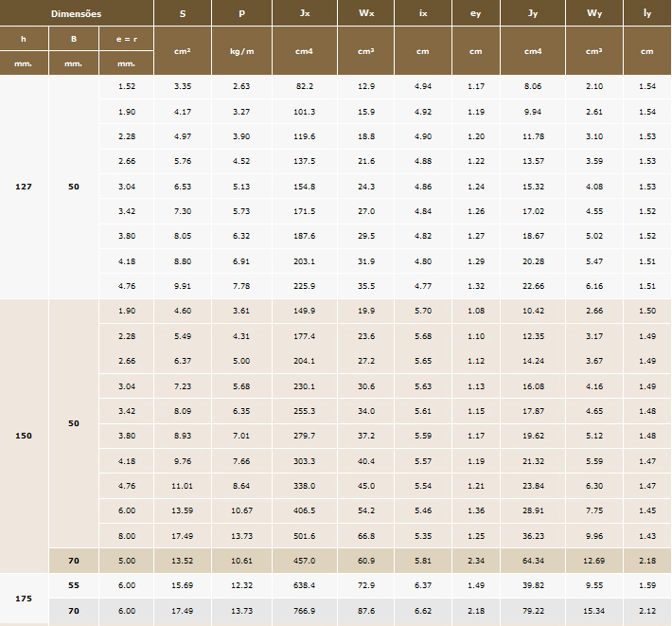This screenshot has width=672, height=626.
Task: Select Jx value '230.1'
Action: click(x=305, y=386)
